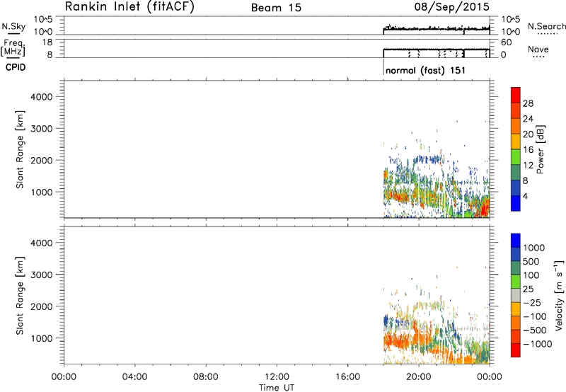The width and height of the screenshot is (566, 392).
Task: Click 'Slant Range [km]' label of the power panel
Action: pyautogui.click(x=20, y=149)
